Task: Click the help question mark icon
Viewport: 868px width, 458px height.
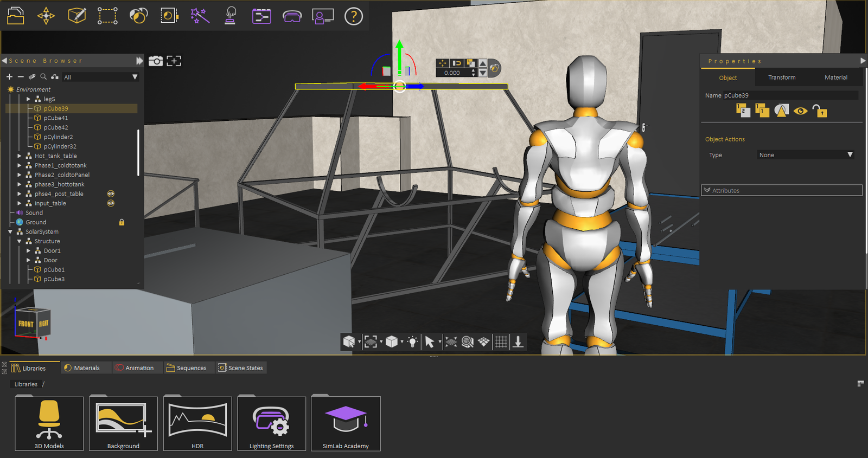Action: (353, 16)
